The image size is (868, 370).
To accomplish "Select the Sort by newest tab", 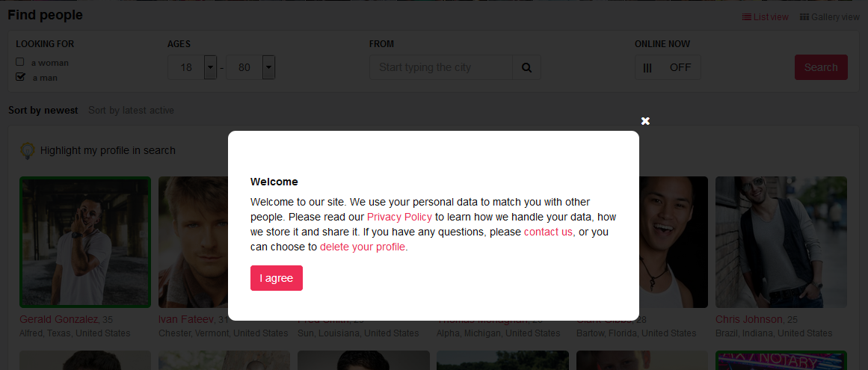I will [x=43, y=111].
